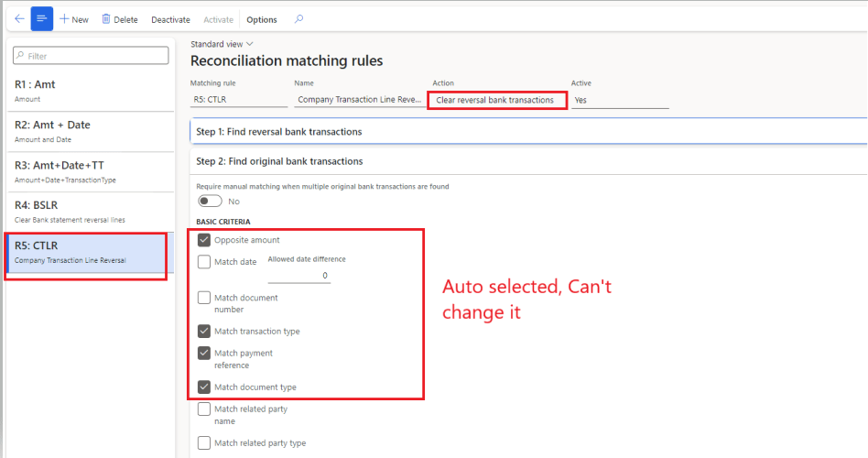Collapse Step 2 Find original bank transactions
The height and width of the screenshot is (458, 868).
[279, 161]
